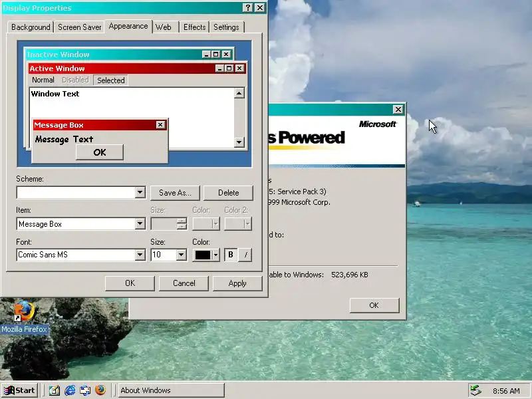
Task: Click the black font Color swatch
Action: coord(203,255)
